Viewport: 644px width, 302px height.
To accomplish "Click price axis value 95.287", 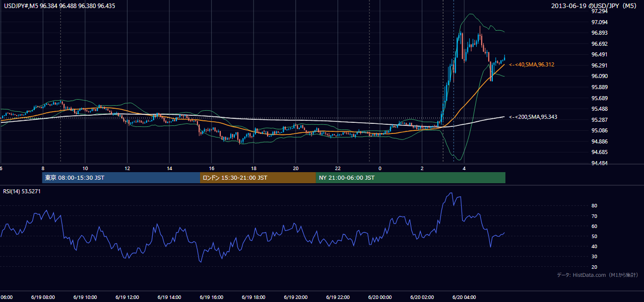I will (x=599, y=120).
